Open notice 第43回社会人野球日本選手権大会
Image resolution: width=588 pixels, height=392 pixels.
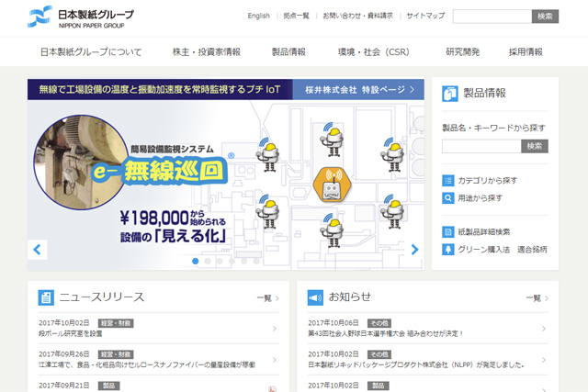[386, 333]
